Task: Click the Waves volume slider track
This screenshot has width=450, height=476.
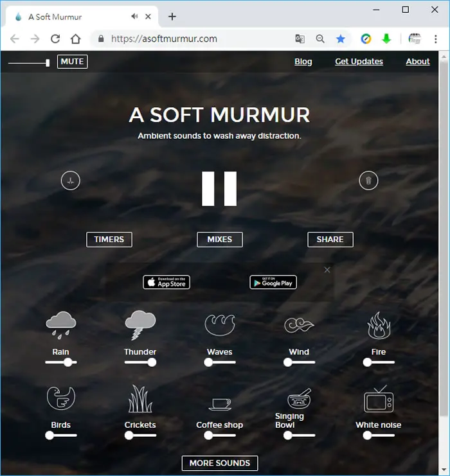Action: (x=220, y=362)
